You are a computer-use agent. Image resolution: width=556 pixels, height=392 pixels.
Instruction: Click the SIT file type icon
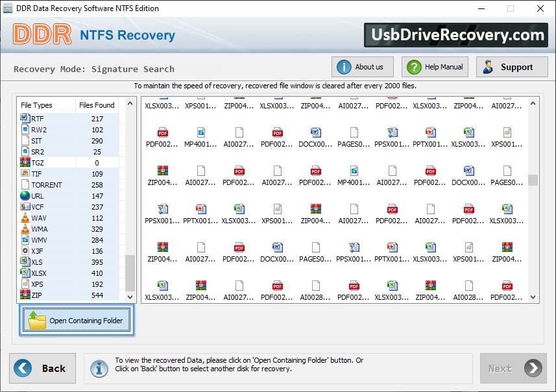pyautogui.click(x=25, y=140)
